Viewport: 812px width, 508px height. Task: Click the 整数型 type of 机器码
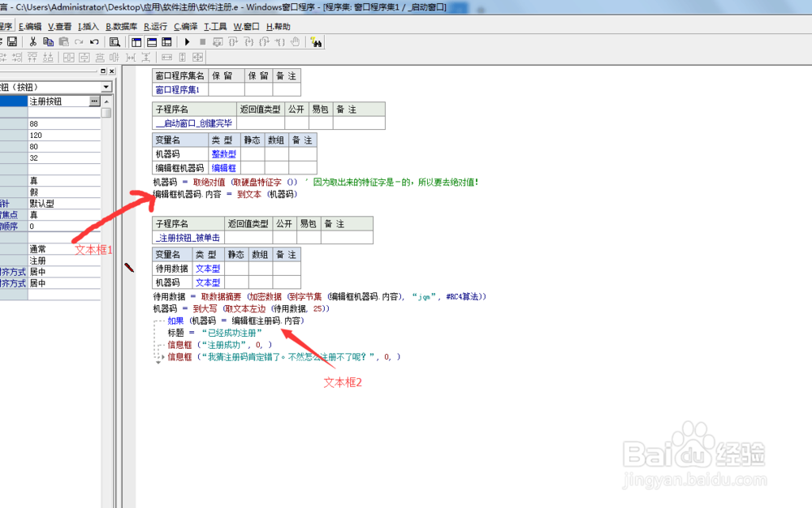coord(224,154)
